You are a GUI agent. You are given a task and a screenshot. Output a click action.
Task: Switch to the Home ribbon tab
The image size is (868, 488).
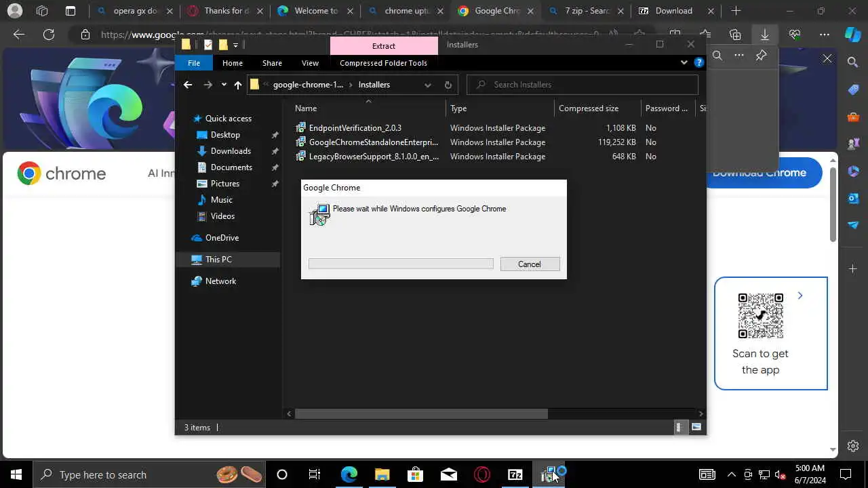point(233,62)
